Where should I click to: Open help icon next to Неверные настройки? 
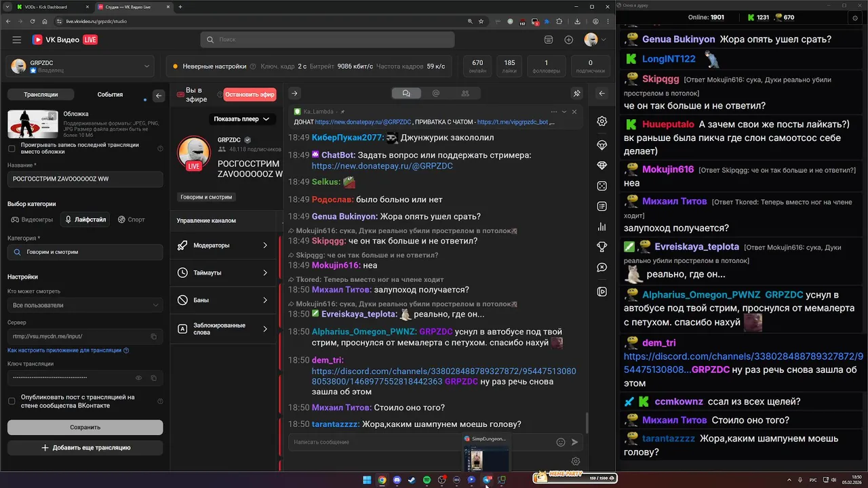pos(253,66)
